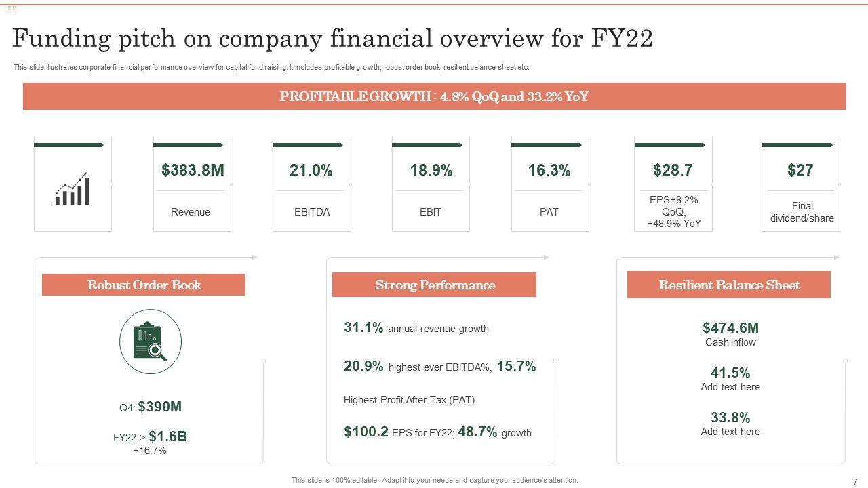This screenshot has height=488, width=868.
Task: Click the Resilient Balance Sheet header
Action: [x=729, y=285]
